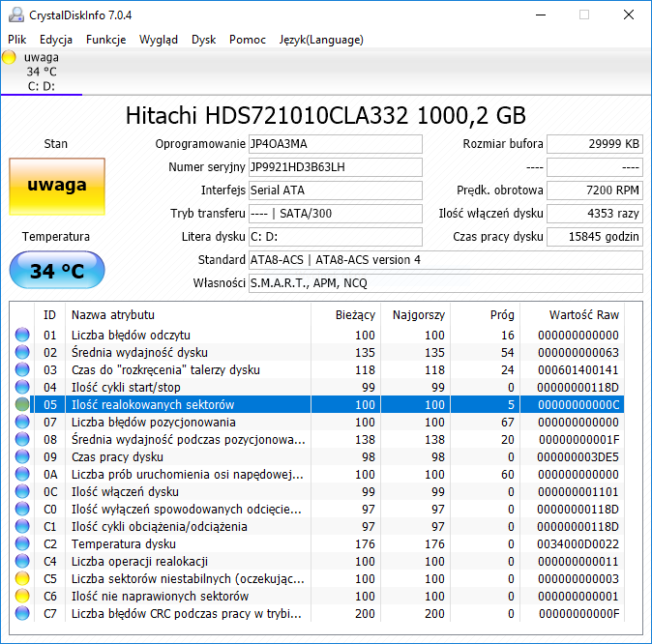Click the blue status icon for attribute 04
652x644 pixels.
tap(22, 387)
